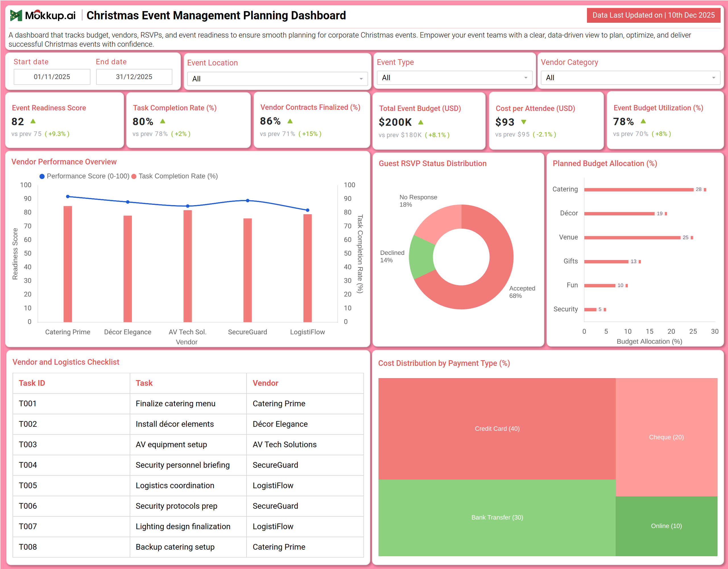This screenshot has width=728, height=569.
Task: Click the Guest RSVP Status Distribution title
Action: (x=433, y=163)
